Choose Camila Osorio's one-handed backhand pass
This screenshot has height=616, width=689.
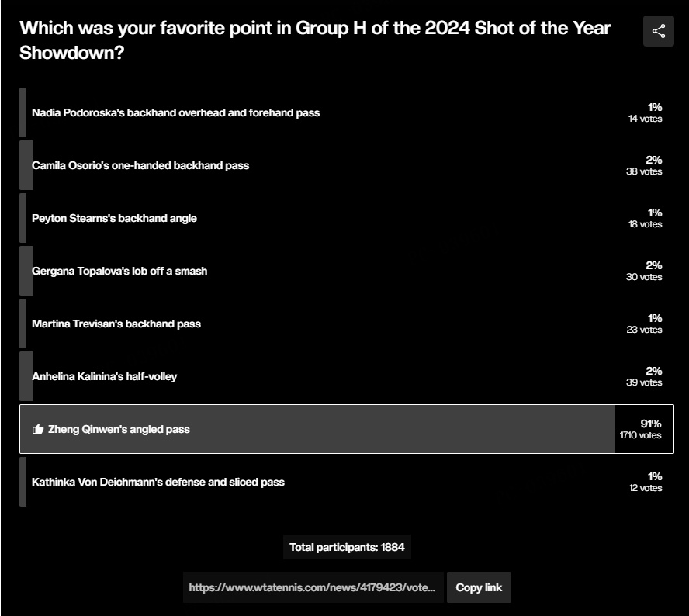(x=347, y=165)
